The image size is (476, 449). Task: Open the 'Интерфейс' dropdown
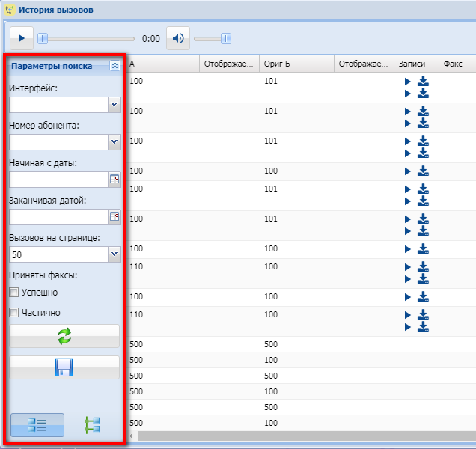114,105
